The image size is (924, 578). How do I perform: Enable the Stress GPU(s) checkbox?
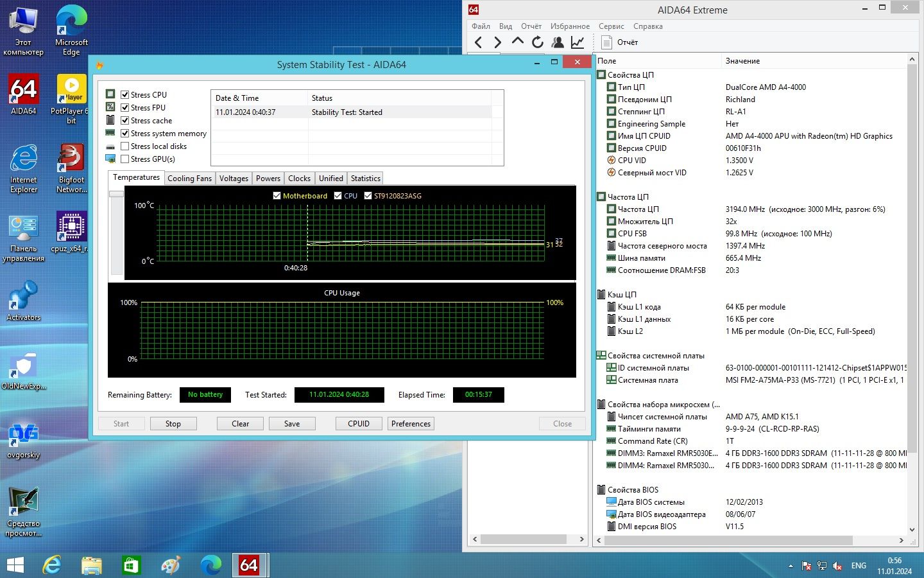point(125,159)
